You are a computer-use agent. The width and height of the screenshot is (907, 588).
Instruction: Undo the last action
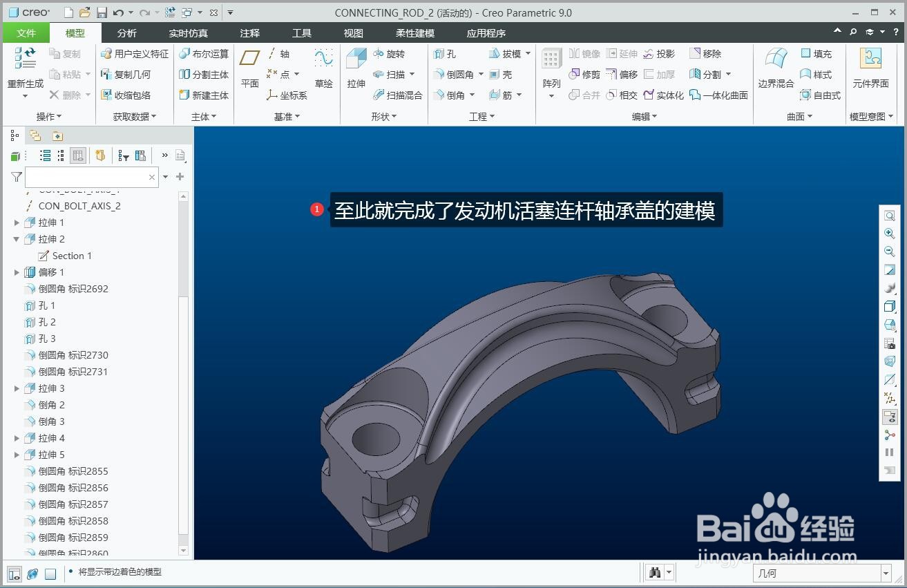point(118,12)
